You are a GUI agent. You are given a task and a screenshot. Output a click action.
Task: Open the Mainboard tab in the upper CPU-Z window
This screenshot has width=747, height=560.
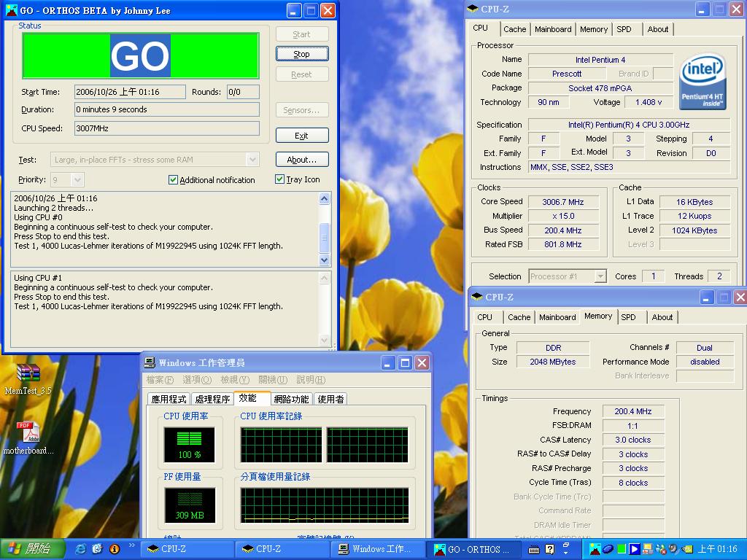point(553,29)
